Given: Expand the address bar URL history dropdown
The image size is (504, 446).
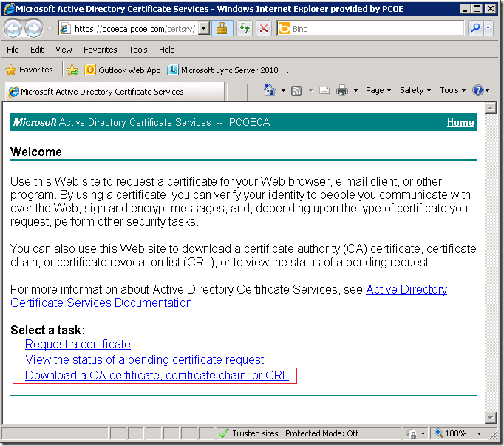Looking at the screenshot, I should [x=203, y=29].
